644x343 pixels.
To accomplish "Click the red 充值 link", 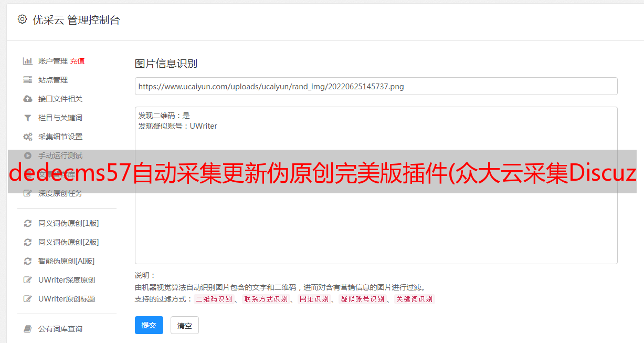I will pos(77,61).
